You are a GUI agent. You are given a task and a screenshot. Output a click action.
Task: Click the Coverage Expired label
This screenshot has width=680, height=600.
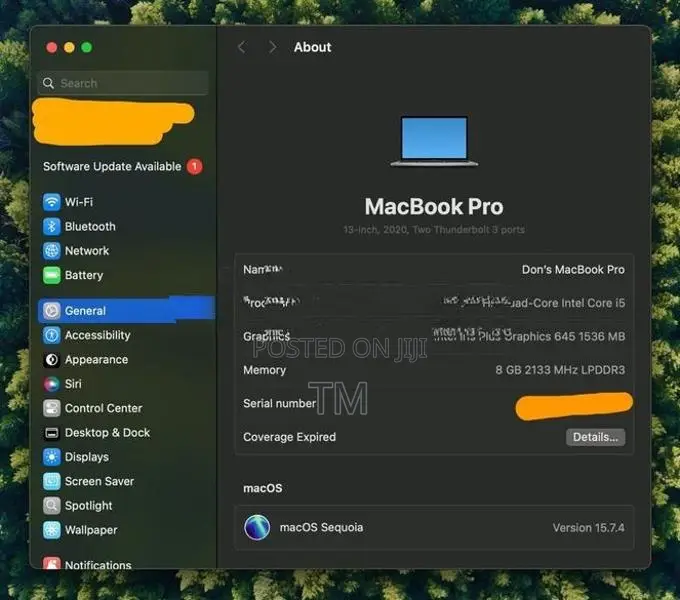(x=289, y=437)
